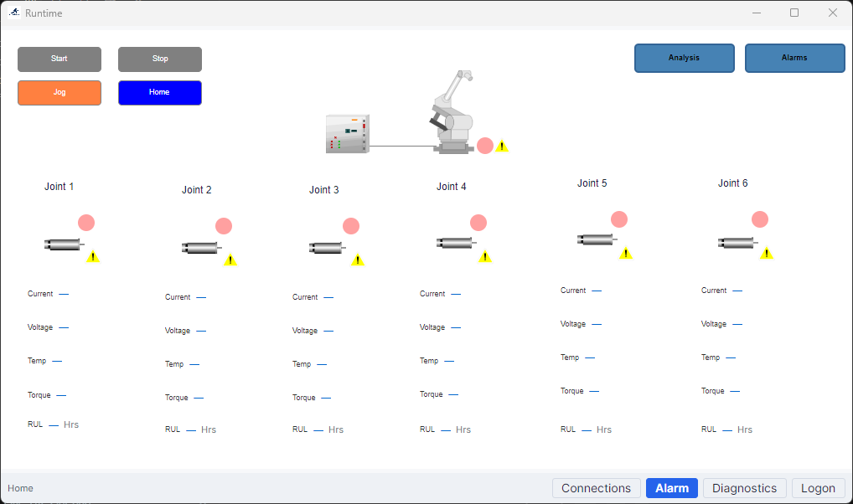Click the Joint 4 label
The height and width of the screenshot is (504, 853).
451,187
